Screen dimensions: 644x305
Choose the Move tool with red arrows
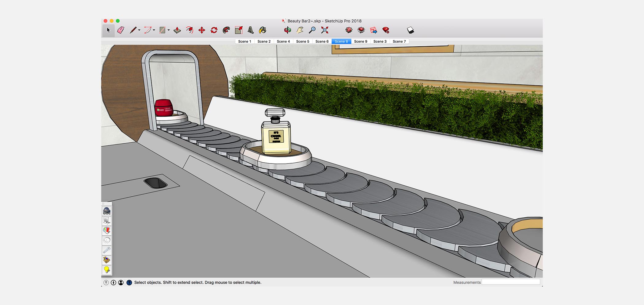[202, 30]
